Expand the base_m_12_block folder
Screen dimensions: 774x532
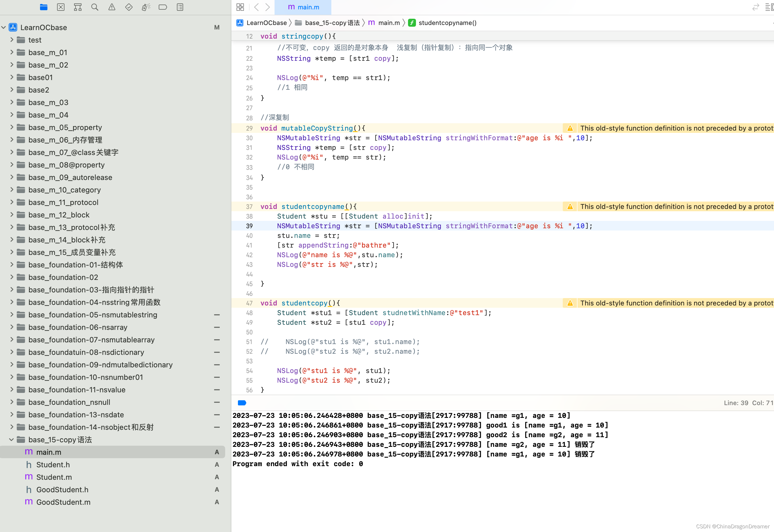pos(12,215)
